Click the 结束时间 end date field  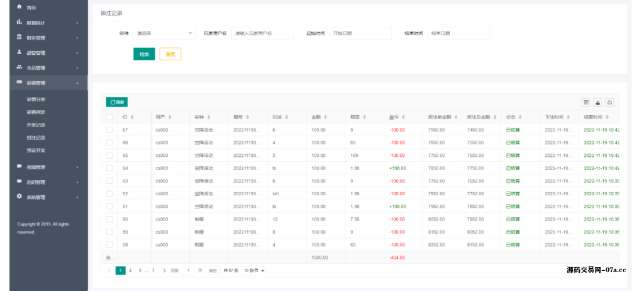coord(458,33)
